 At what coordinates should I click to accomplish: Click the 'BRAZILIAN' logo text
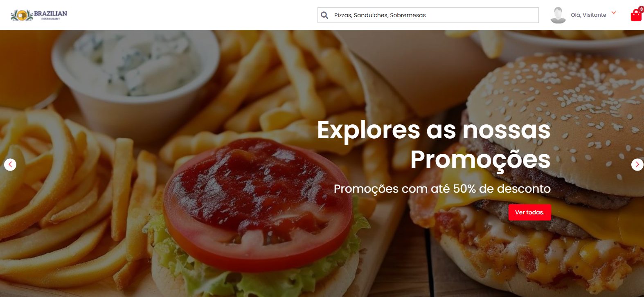[50, 13]
